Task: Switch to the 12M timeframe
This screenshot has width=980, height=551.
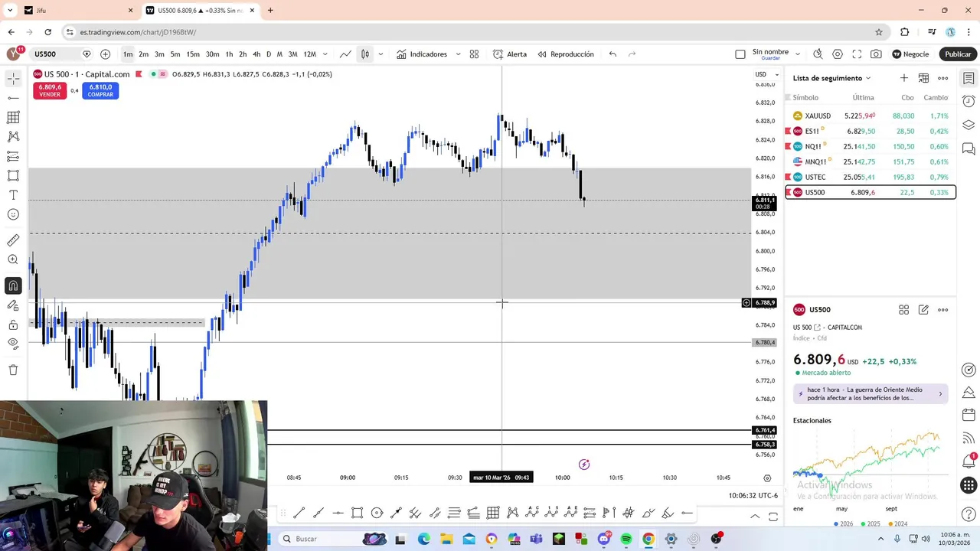Action: (x=309, y=54)
